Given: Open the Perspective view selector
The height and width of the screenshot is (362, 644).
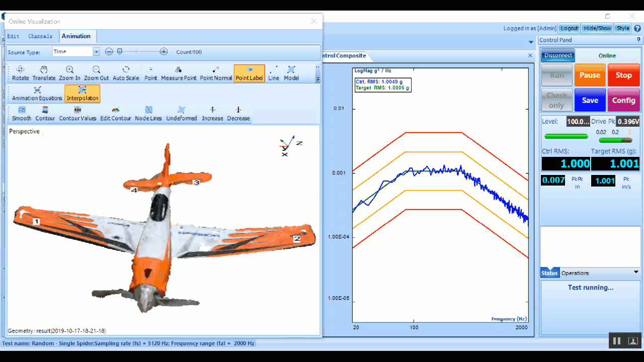Looking at the screenshot, I should click(x=24, y=131).
